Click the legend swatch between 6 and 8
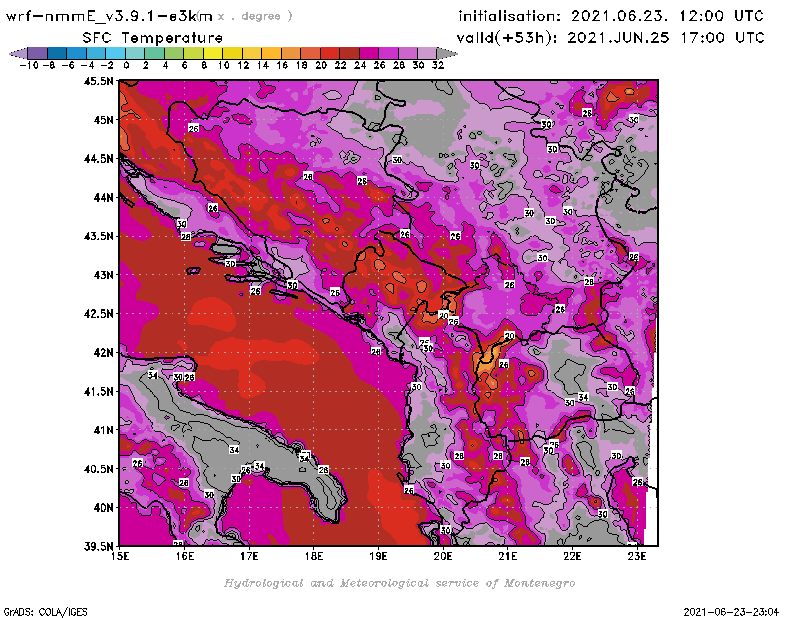 point(193,53)
